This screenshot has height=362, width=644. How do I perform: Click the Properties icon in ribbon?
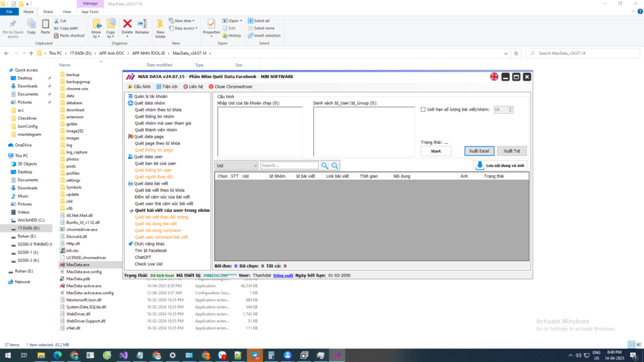tap(211, 25)
